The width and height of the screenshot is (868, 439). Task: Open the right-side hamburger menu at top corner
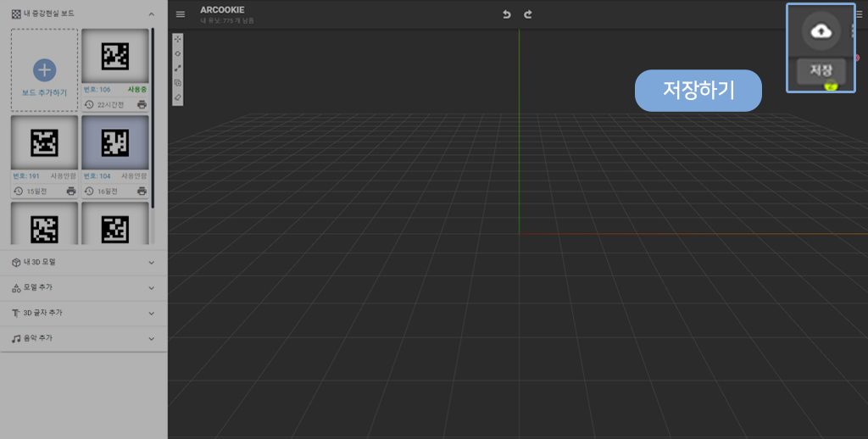pyautogui.click(x=860, y=14)
